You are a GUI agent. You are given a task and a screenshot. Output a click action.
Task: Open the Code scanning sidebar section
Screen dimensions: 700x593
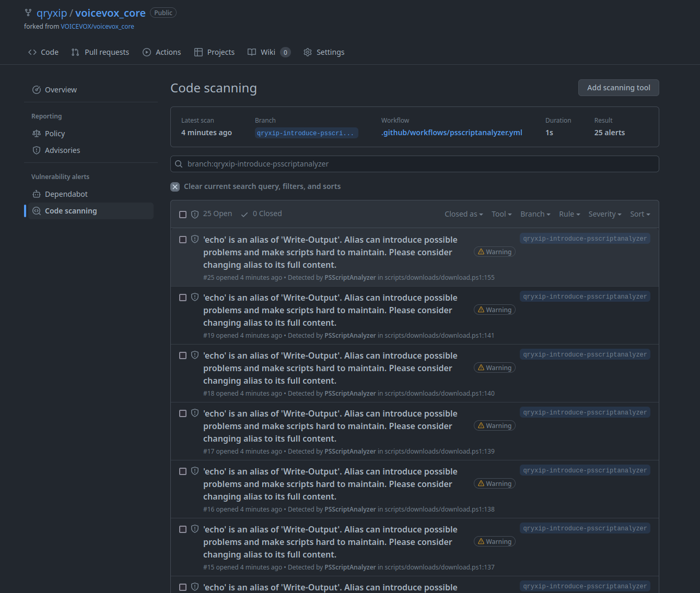tap(71, 210)
